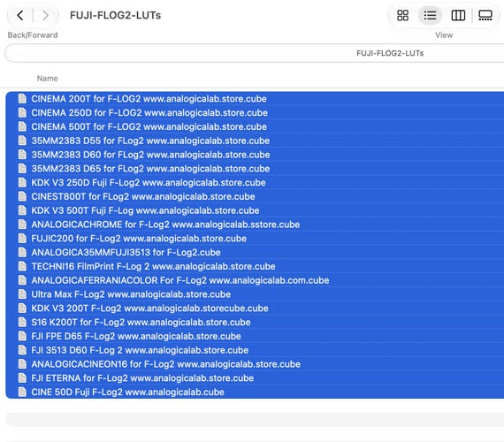Select FUJIC200 for F-Log2 file
504x442 pixels.
(255, 239)
